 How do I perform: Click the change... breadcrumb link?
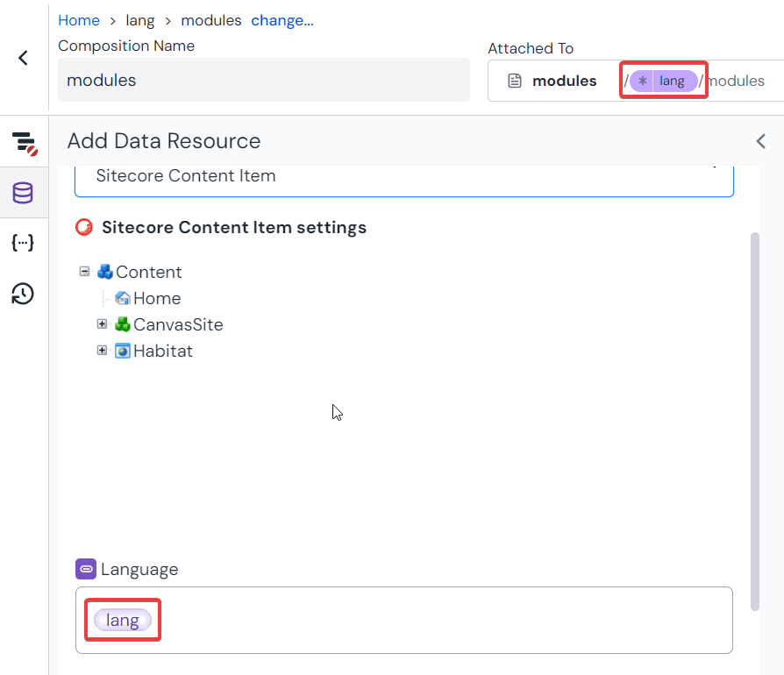click(282, 20)
